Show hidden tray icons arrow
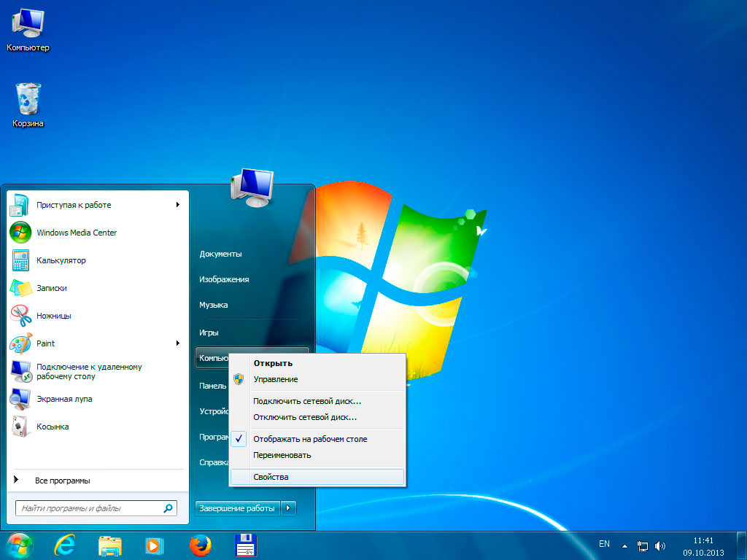Viewport: 747px width, 560px height. tap(624, 546)
